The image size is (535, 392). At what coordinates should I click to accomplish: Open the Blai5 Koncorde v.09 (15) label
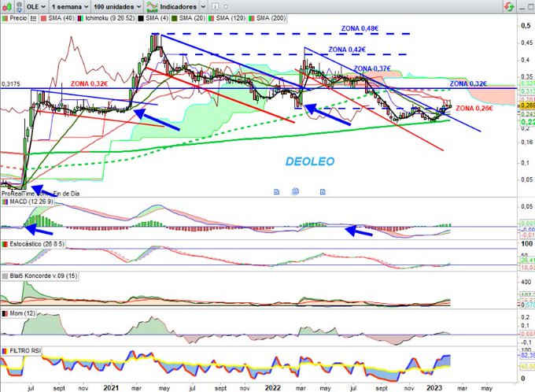pyautogui.click(x=43, y=276)
